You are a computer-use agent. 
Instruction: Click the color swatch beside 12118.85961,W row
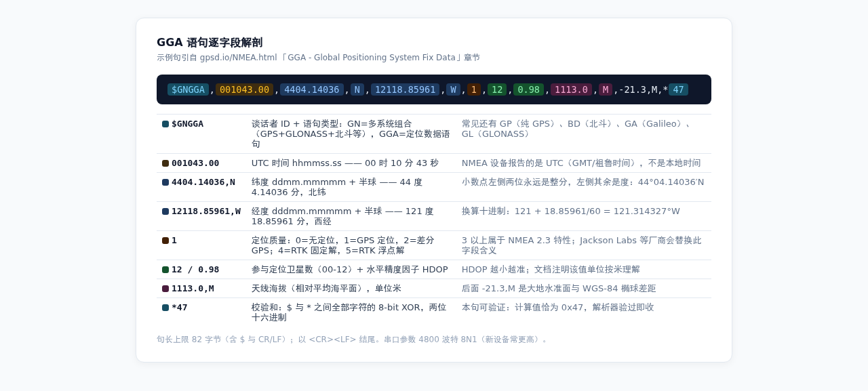[x=165, y=211]
